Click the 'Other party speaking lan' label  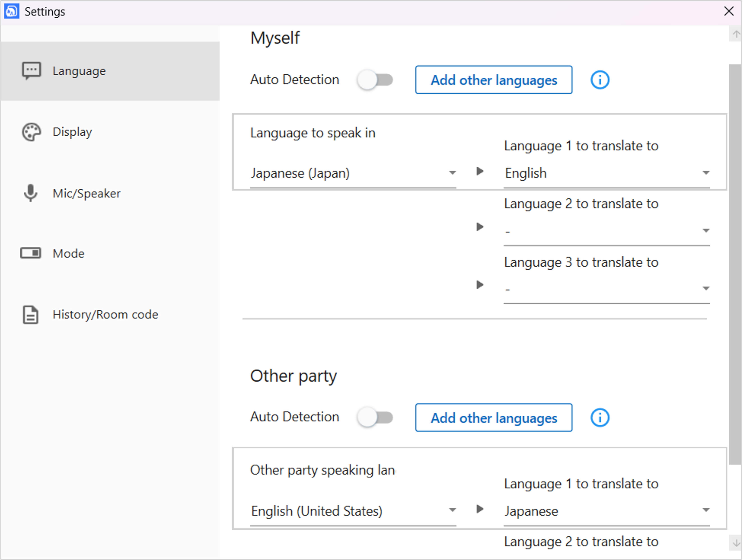point(323,470)
